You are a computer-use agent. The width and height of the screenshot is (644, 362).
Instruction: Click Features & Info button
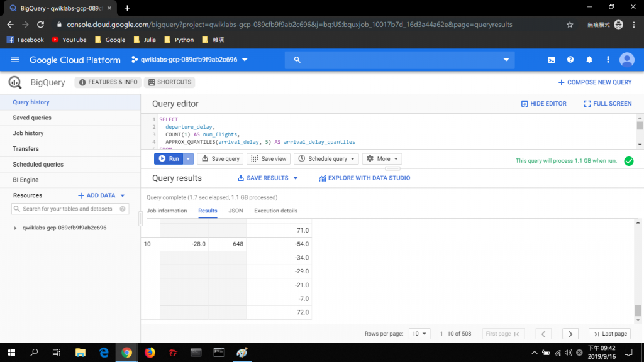108,82
